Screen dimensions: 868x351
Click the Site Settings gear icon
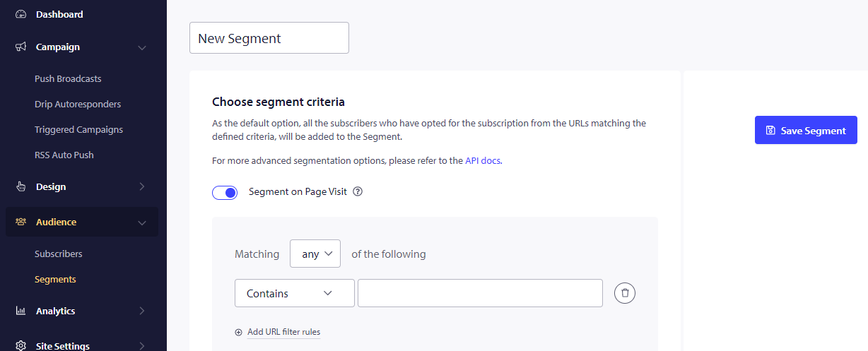tap(21, 345)
